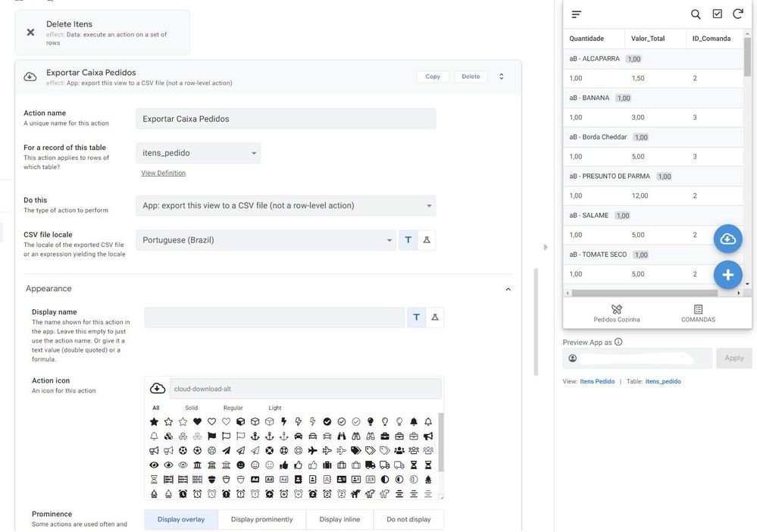Open the Do this action type dropdown
Viewport: 757px width, 532px height.
click(286, 205)
